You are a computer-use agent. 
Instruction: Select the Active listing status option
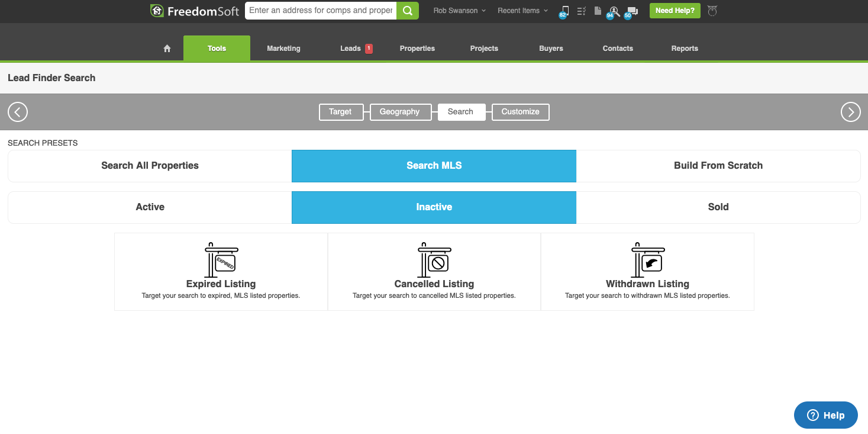(x=150, y=207)
